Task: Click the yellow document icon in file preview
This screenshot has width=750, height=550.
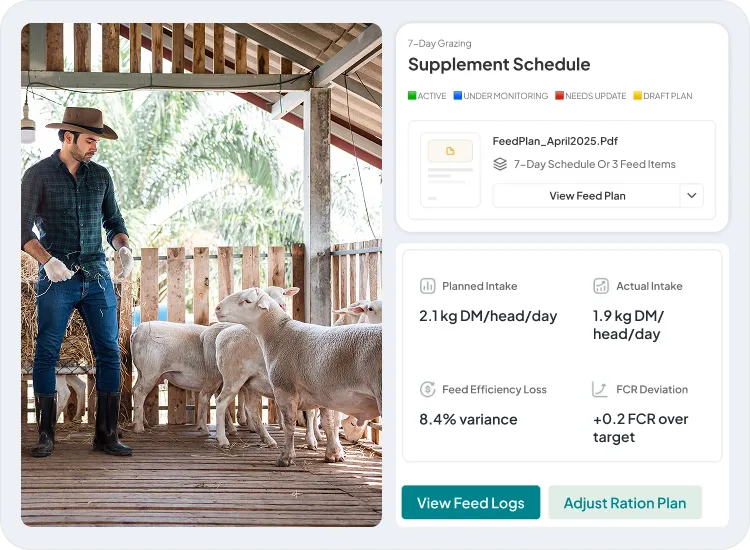Action: [450, 151]
